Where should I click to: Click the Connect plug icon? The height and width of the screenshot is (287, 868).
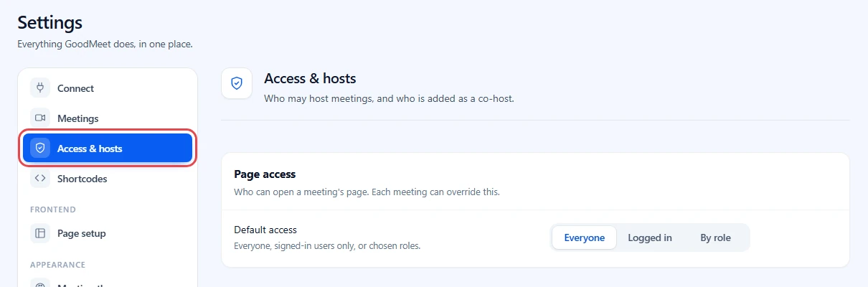click(40, 88)
